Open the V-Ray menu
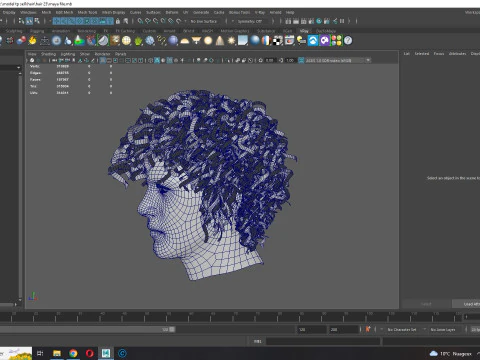The width and height of the screenshot is (480, 360). [260, 12]
